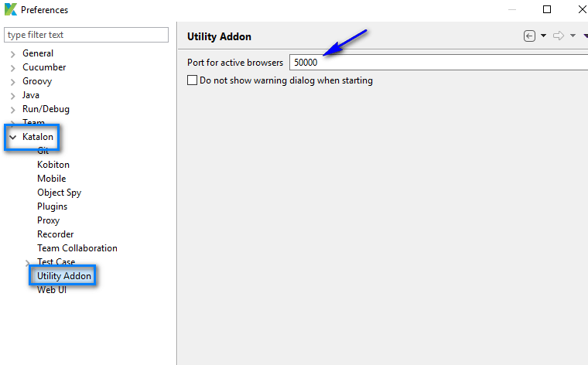Expand the Java tree node

click(12, 96)
